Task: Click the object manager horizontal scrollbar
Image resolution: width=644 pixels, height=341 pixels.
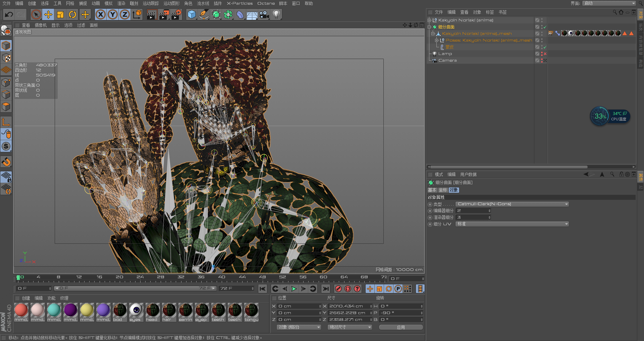Action: point(509,167)
